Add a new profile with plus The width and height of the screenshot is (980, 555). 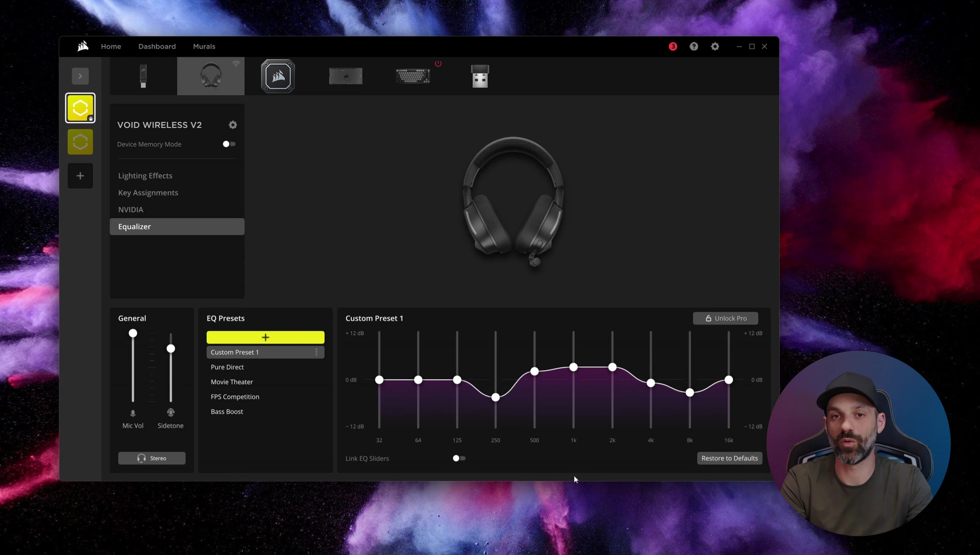80,176
